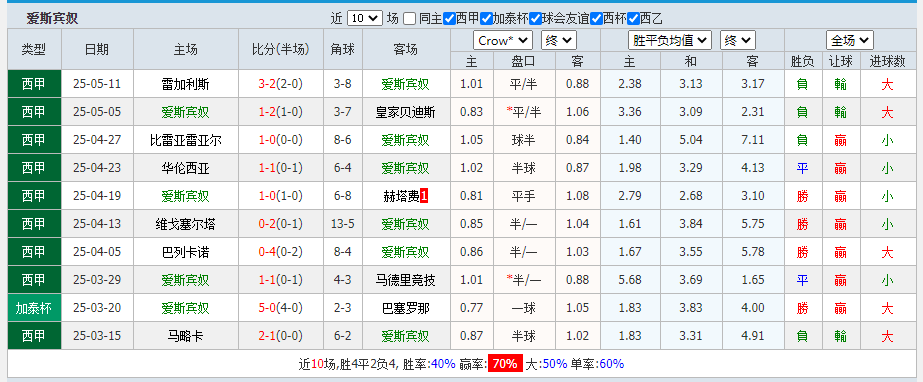Uncheck the 西乙 filter checkbox
Image resolution: width=923 pixels, height=382 pixels.
click(633, 18)
